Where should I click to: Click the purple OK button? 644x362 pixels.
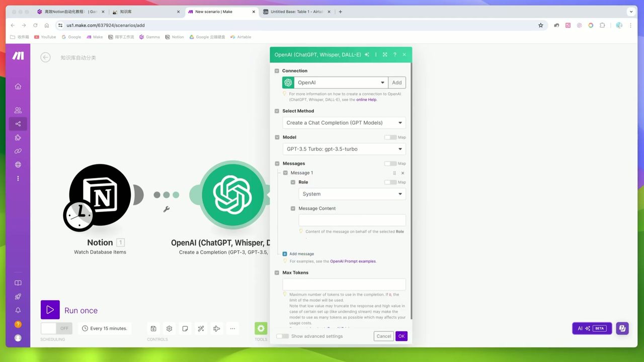point(401,336)
